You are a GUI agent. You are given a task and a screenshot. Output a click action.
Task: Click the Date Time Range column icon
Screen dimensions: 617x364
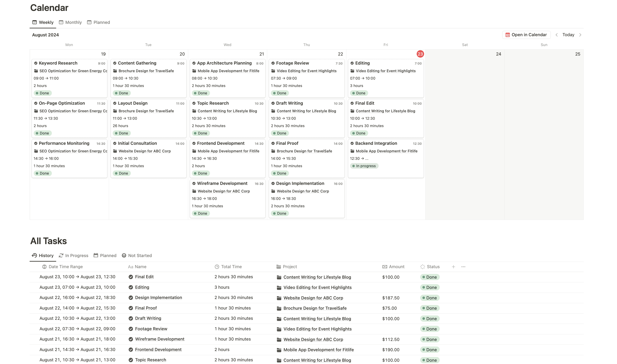(44, 267)
